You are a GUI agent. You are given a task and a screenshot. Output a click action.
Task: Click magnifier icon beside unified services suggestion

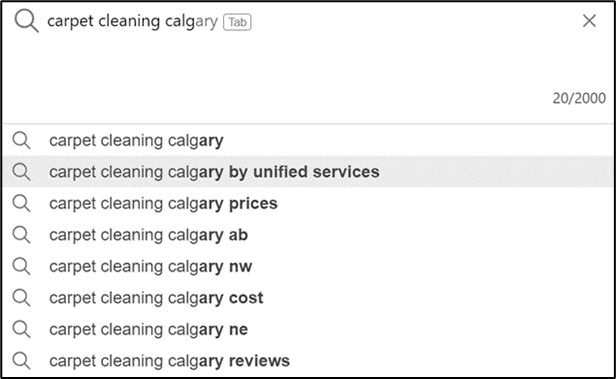pos(21,172)
